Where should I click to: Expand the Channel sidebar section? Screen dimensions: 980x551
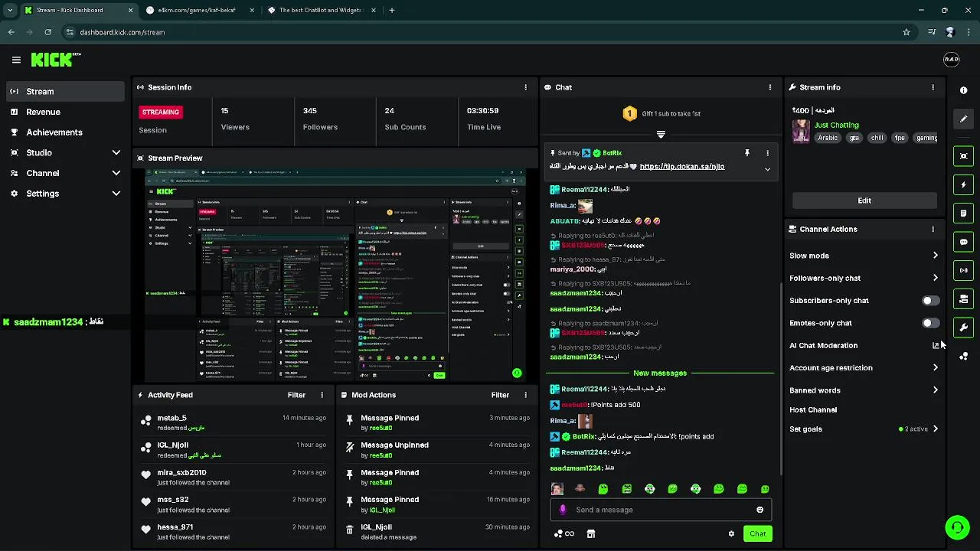[116, 173]
